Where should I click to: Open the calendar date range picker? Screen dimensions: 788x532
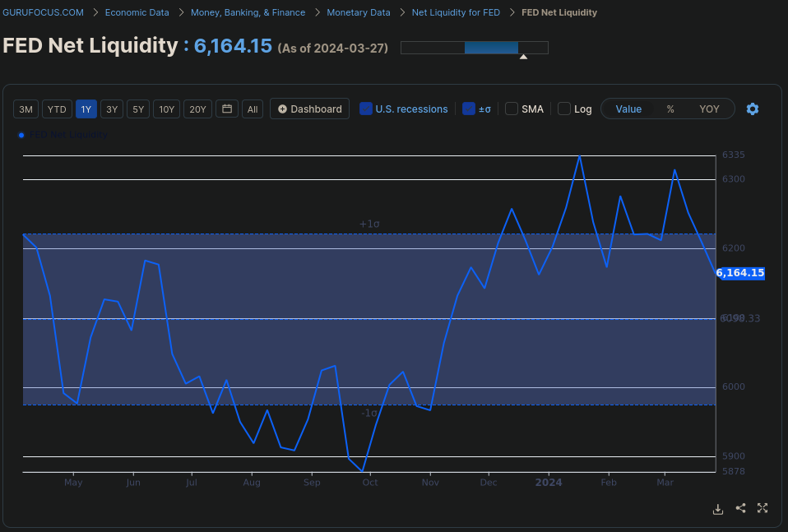tap(226, 108)
